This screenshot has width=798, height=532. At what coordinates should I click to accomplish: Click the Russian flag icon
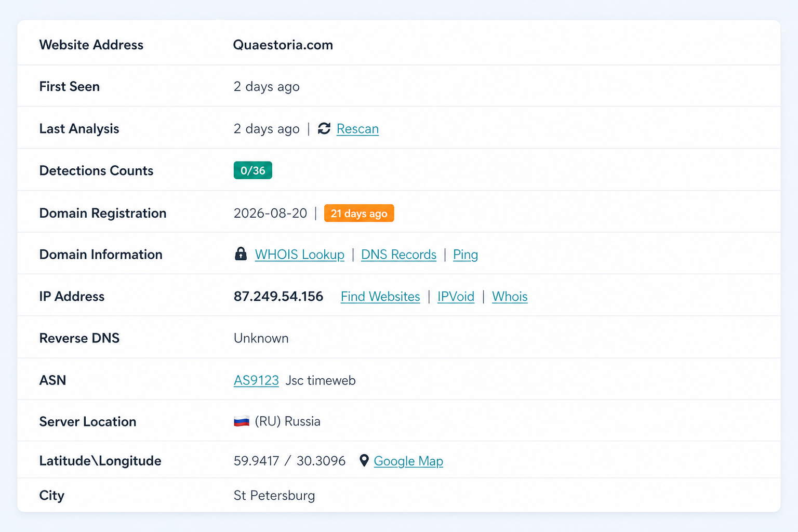[242, 421]
